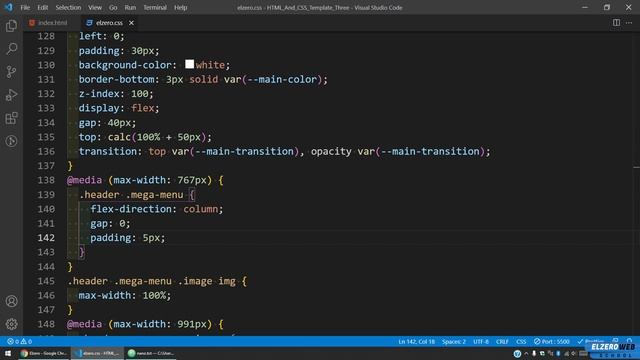Close the elzero.css tab
The height and width of the screenshot is (360, 640).
(x=131, y=23)
